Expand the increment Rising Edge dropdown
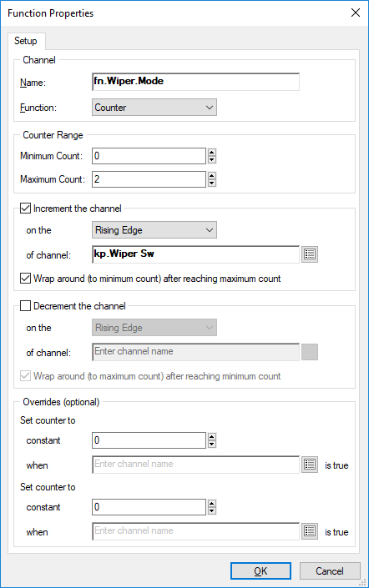Viewport: 369px width, 588px height. pos(154,230)
